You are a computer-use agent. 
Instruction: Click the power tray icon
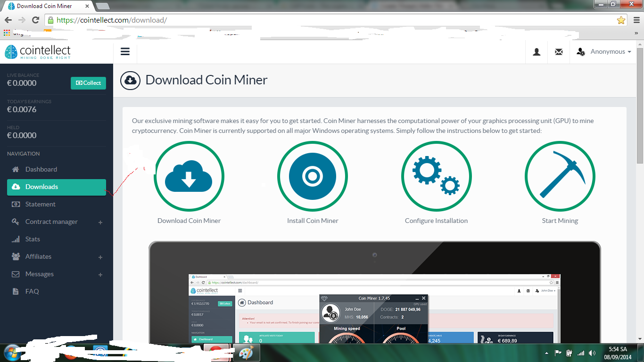569,353
